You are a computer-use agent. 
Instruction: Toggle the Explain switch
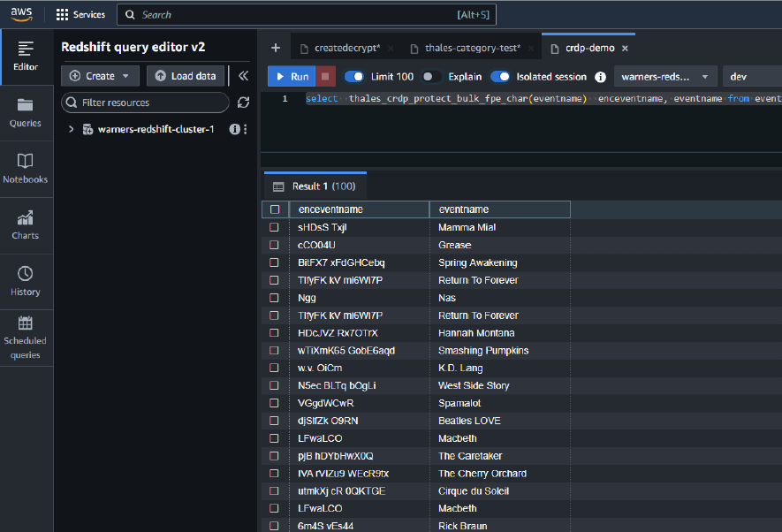click(x=431, y=77)
